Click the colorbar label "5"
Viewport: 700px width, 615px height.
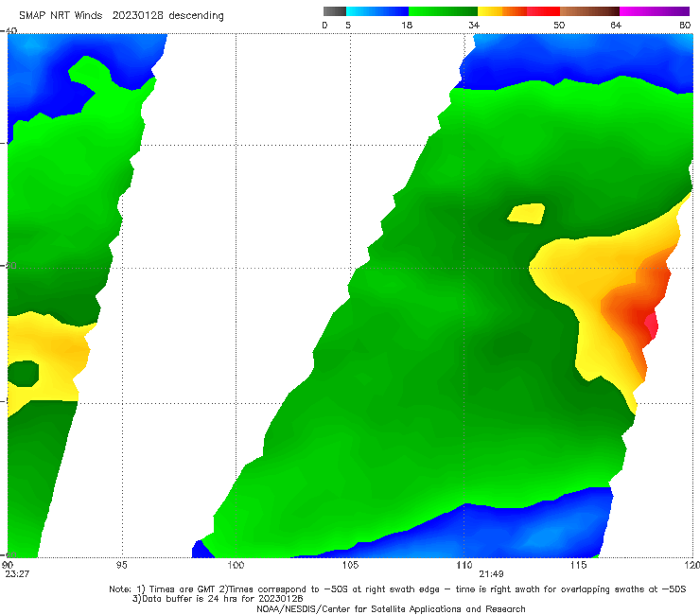348,26
